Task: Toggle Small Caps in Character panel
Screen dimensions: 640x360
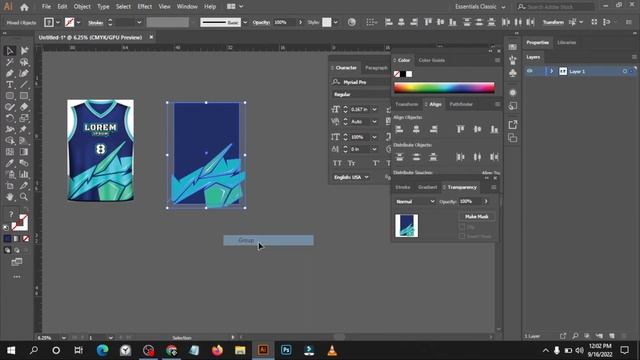Action: (351, 163)
